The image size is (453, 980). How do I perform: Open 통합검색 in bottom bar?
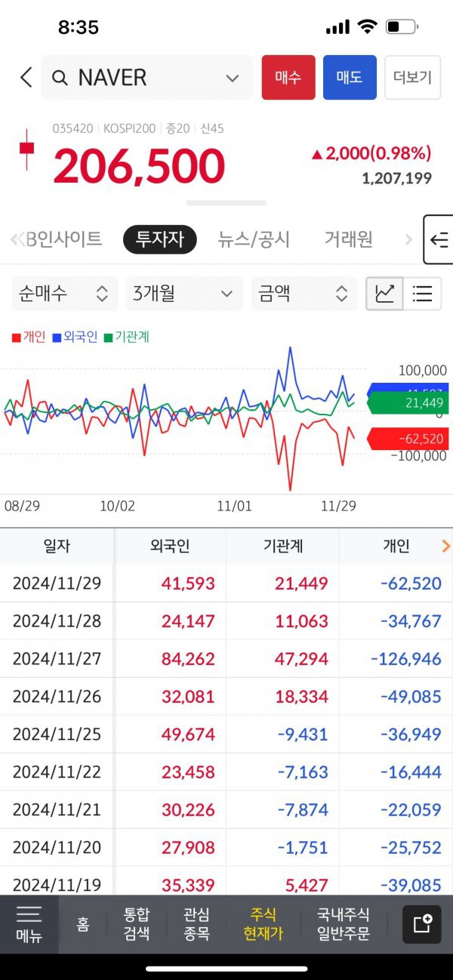(x=137, y=924)
